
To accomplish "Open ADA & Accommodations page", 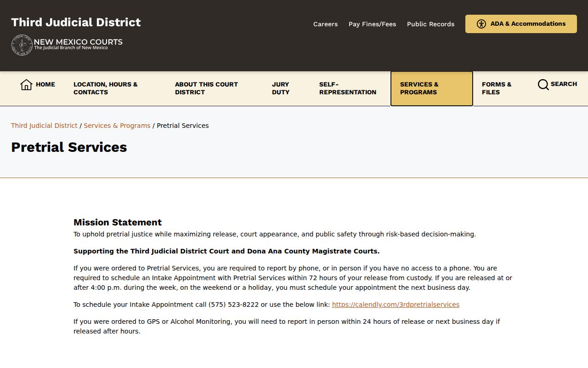I will point(521,24).
